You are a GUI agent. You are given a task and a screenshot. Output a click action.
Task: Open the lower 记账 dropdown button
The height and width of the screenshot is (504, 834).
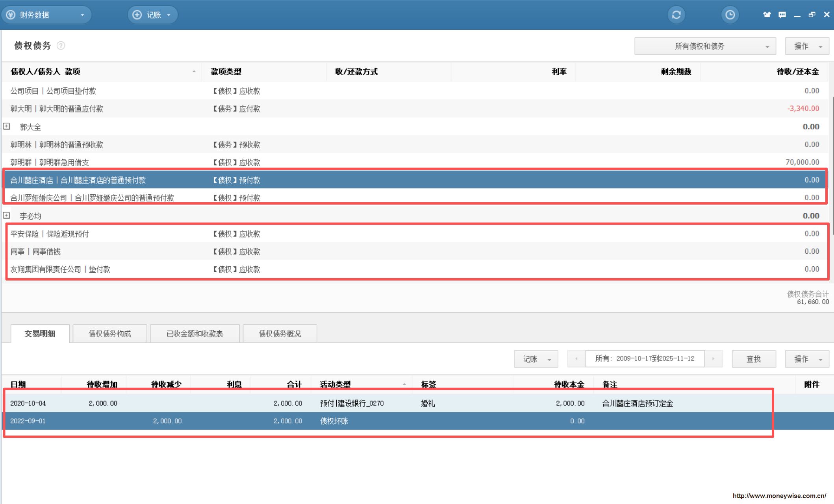tap(536, 359)
